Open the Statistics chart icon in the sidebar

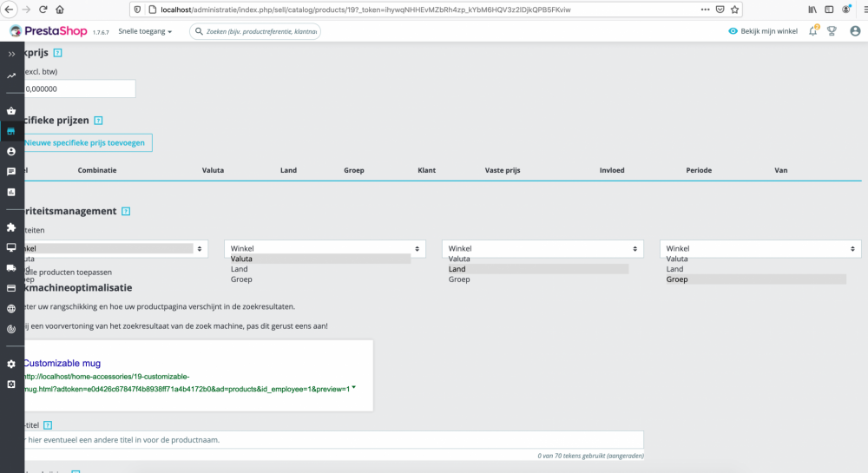coord(11,193)
